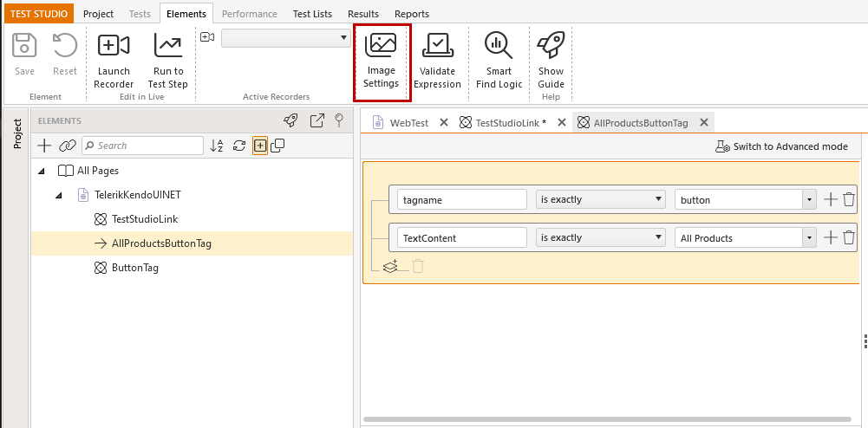Open the Results ribbon tab
The width and height of the screenshot is (868, 428).
(x=363, y=14)
